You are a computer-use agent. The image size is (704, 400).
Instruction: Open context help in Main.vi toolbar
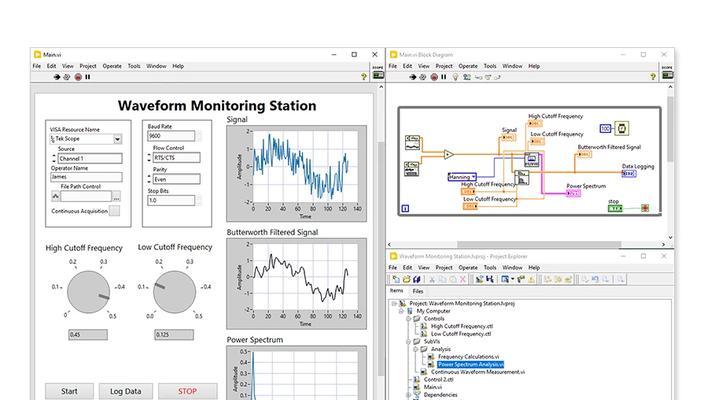364,77
